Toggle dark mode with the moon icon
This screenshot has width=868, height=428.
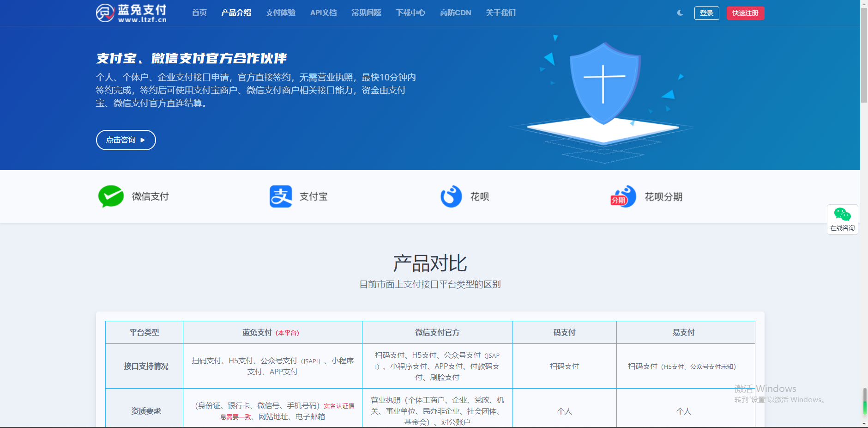[680, 13]
